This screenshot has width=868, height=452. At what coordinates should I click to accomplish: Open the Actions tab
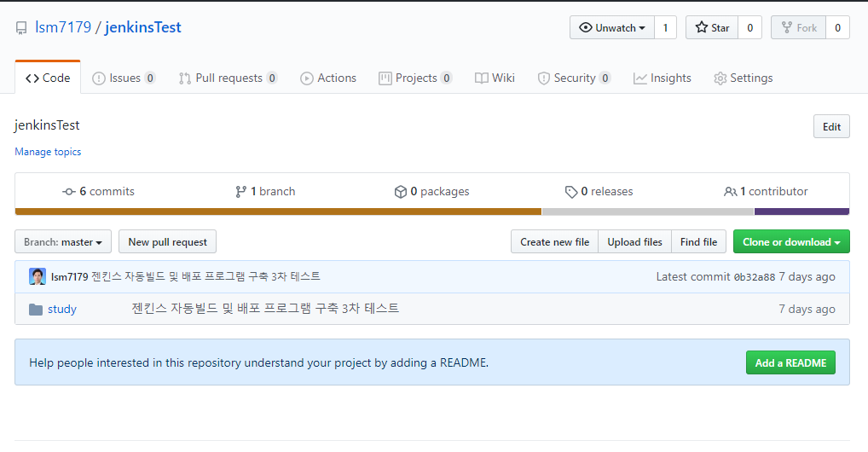328,78
